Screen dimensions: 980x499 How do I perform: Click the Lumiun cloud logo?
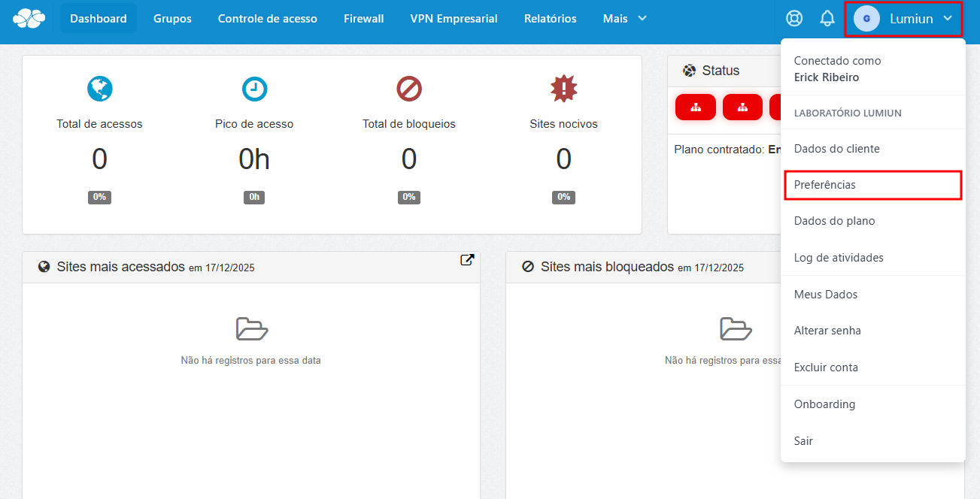(29, 18)
